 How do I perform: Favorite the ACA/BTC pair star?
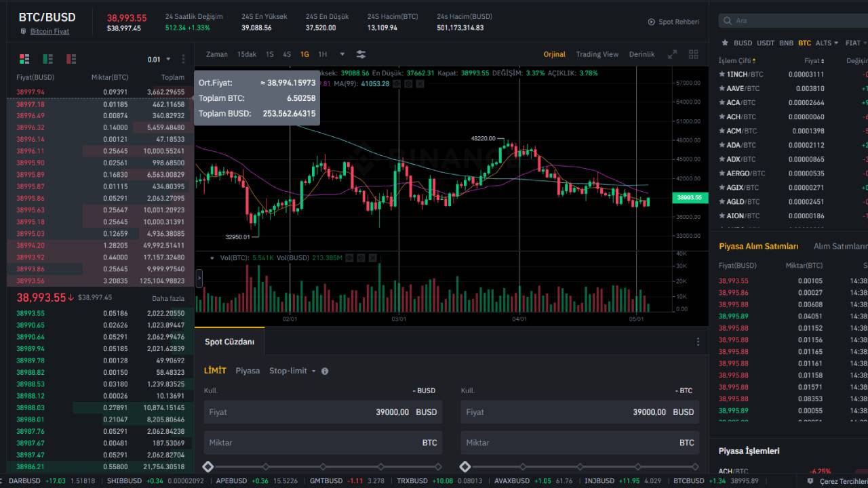[722, 102]
